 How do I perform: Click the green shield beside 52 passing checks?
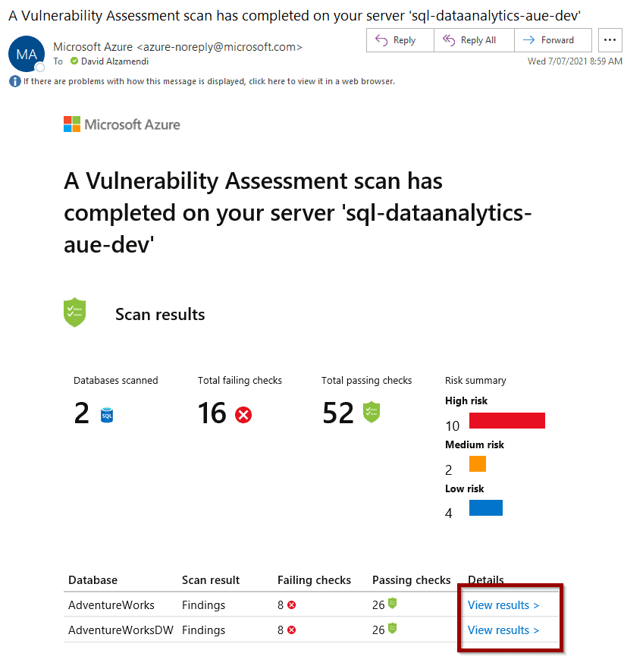(372, 412)
